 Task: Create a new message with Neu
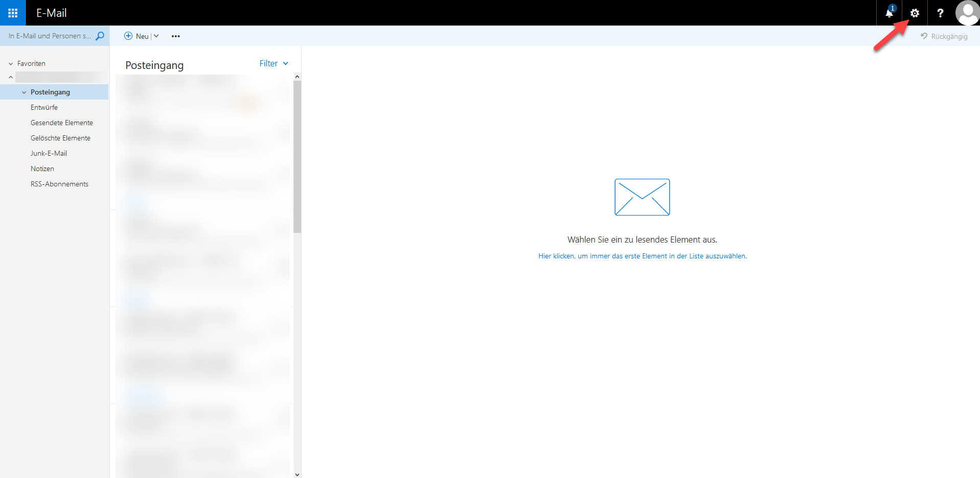(x=136, y=36)
